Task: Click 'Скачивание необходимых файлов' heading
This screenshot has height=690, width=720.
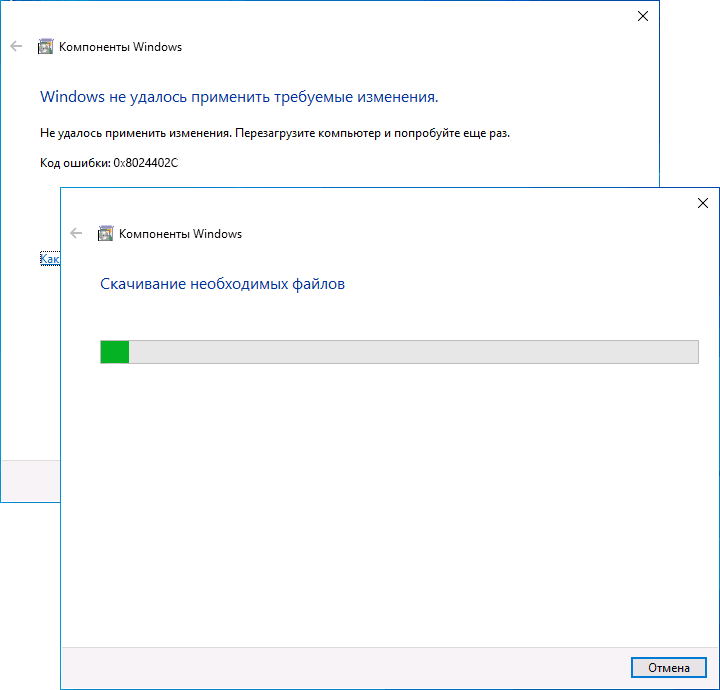Action: click(x=222, y=284)
